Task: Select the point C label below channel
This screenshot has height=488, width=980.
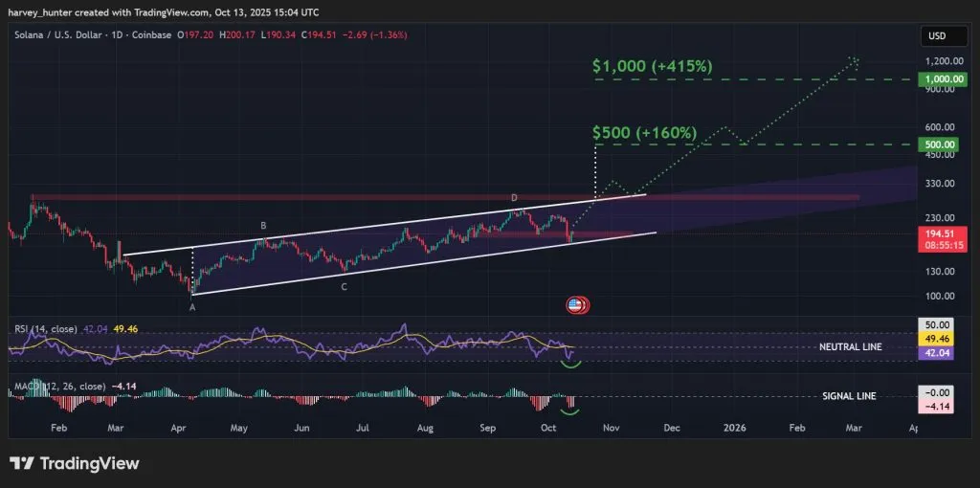Action: (345, 286)
